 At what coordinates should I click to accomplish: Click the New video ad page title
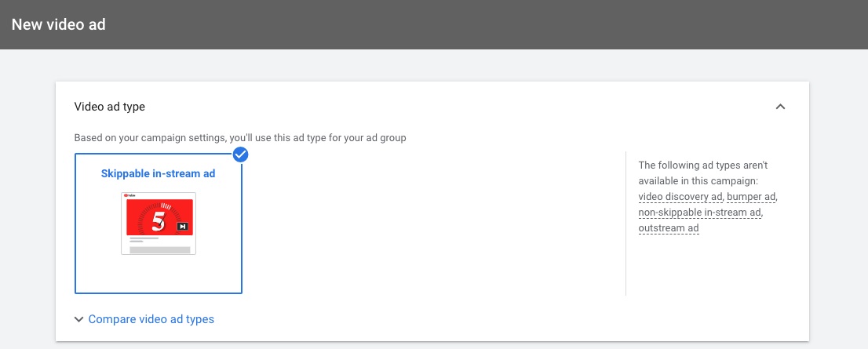click(59, 24)
